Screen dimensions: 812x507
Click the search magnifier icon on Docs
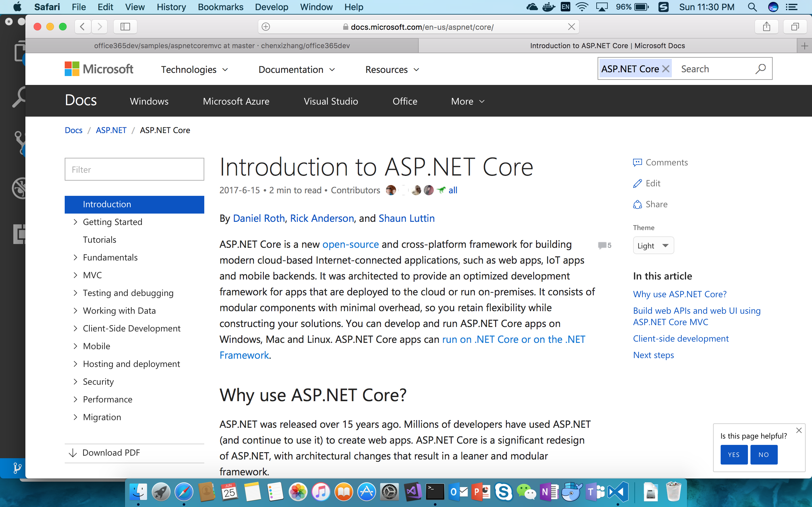[760, 69]
